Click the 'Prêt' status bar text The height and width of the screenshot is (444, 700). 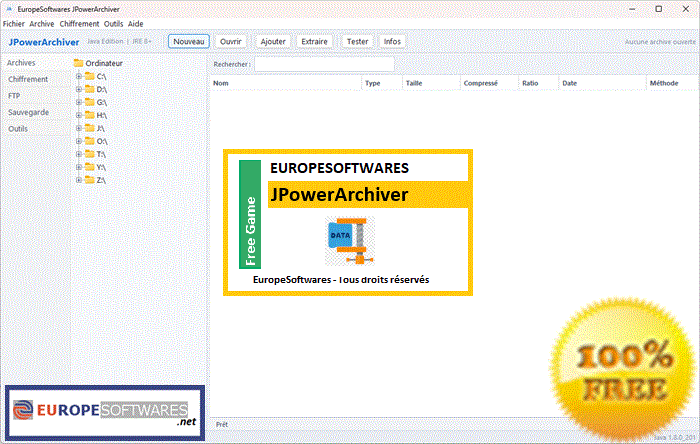(222, 424)
